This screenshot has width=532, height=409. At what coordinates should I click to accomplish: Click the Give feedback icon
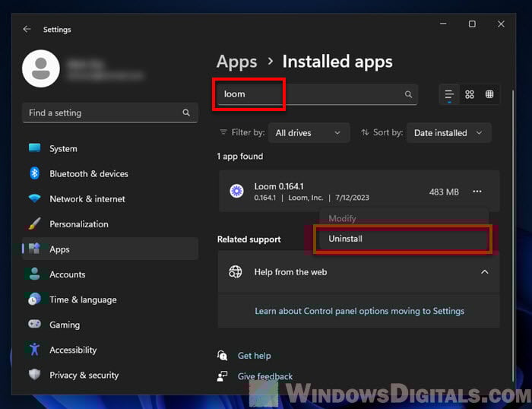[x=222, y=376]
